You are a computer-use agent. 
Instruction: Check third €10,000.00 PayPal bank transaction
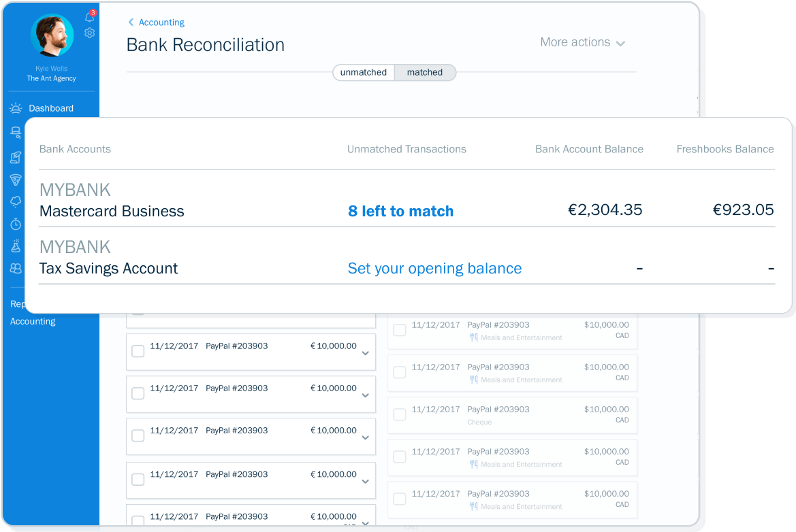point(138,435)
